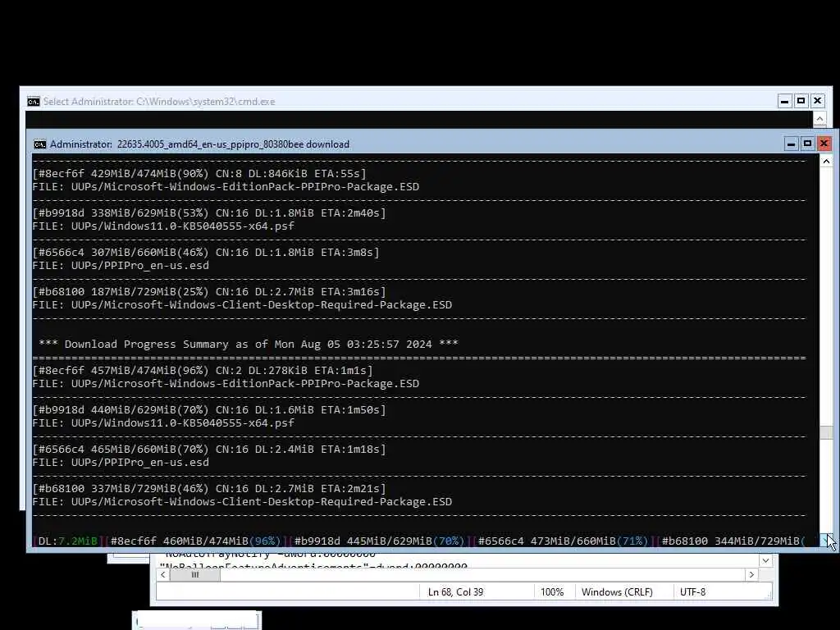Click the '#b68100 337MiB/729MiB(46%)' progress line
Screen dimensions: 840x630
coord(209,489)
